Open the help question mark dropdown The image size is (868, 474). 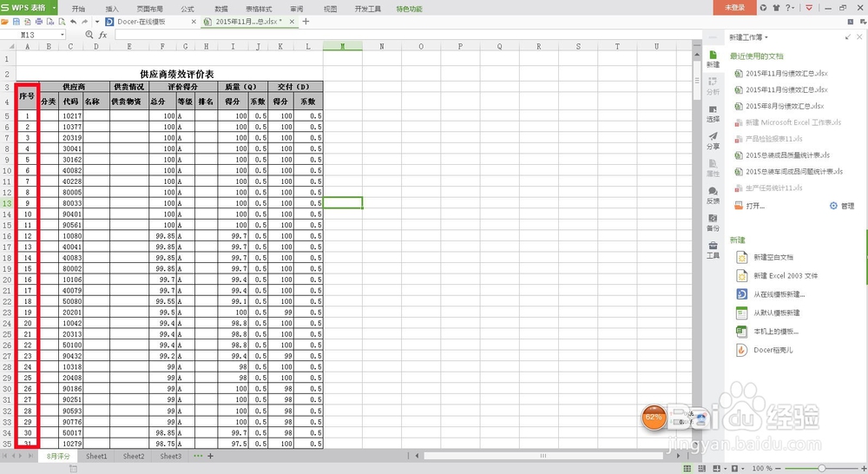(790, 8)
